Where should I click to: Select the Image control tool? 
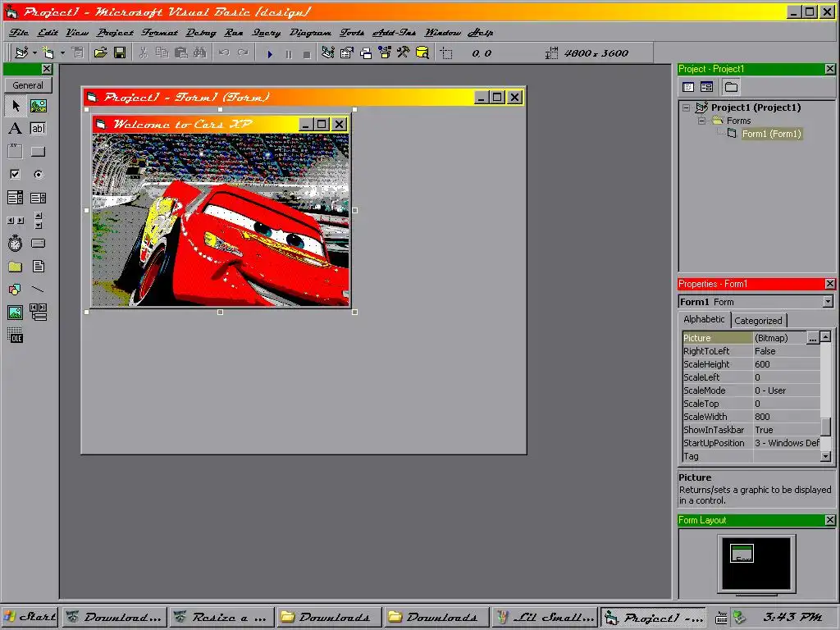click(15, 313)
